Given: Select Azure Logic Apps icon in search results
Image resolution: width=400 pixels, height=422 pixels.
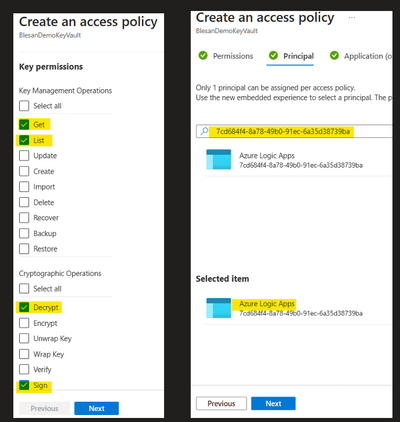Looking at the screenshot, I should [x=219, y=159].
